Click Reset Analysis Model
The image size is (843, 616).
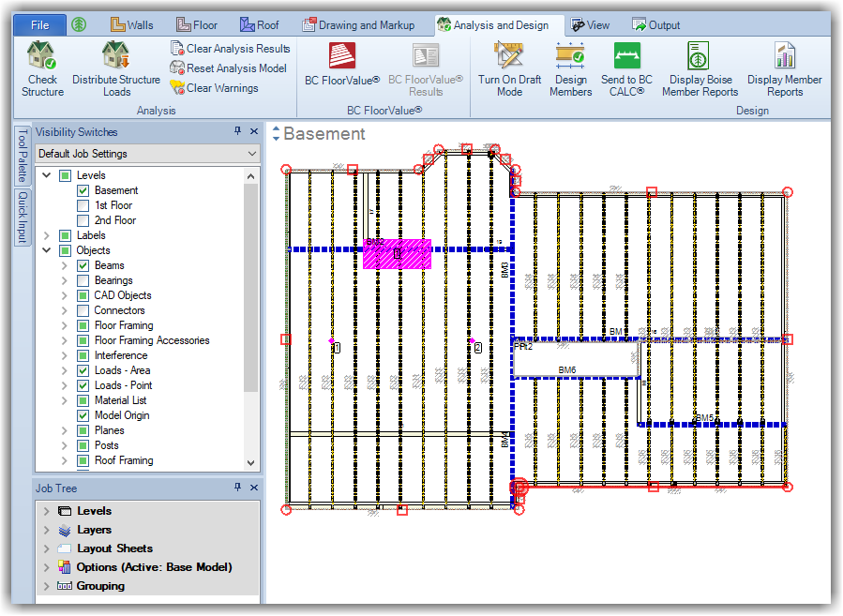pyautogui.click(x=228, y=68)
